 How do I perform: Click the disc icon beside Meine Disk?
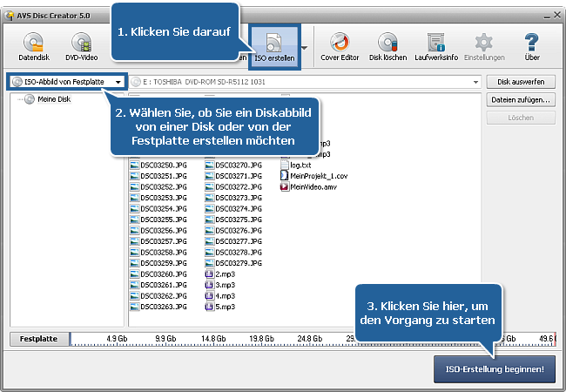click(30, 99)
